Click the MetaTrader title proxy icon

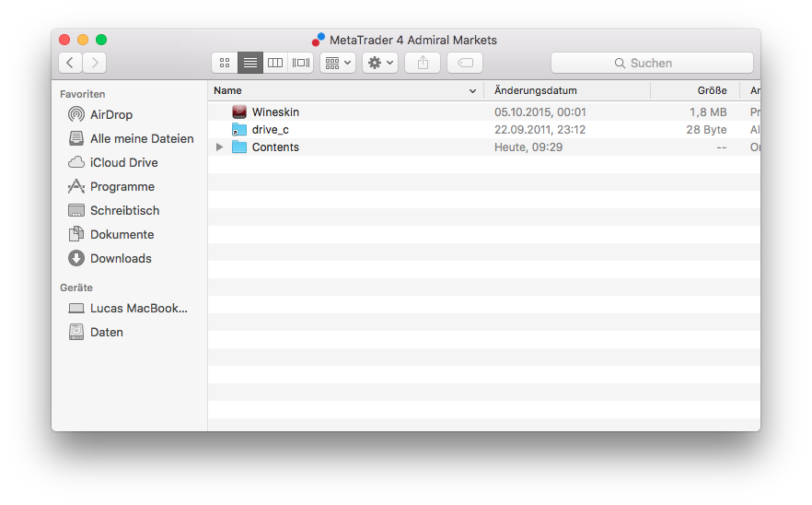point(318,40)
